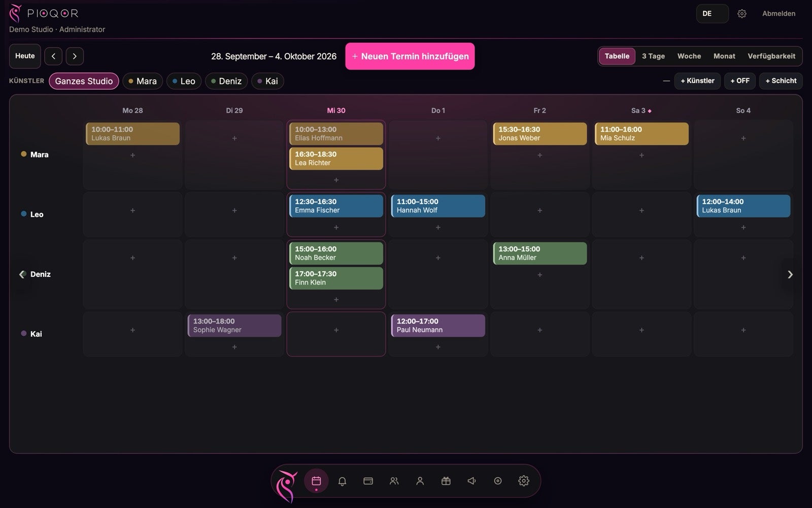812x508 pixels.
Task: Go to the next week with the right chevron
Action: (x=75, y=56)
